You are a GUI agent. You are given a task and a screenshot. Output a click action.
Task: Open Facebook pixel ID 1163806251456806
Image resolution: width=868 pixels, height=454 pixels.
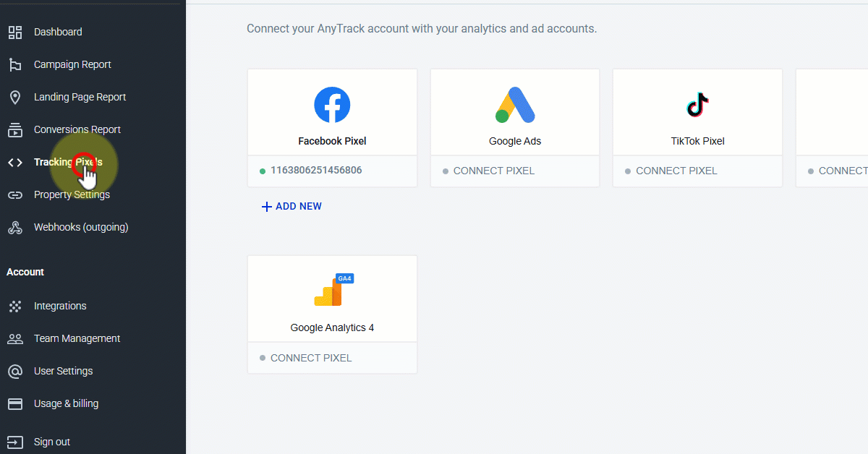point(316,171)
